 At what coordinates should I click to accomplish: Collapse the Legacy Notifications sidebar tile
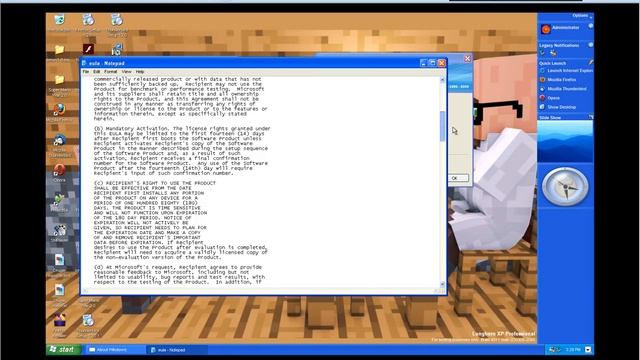tap(590, 45)
